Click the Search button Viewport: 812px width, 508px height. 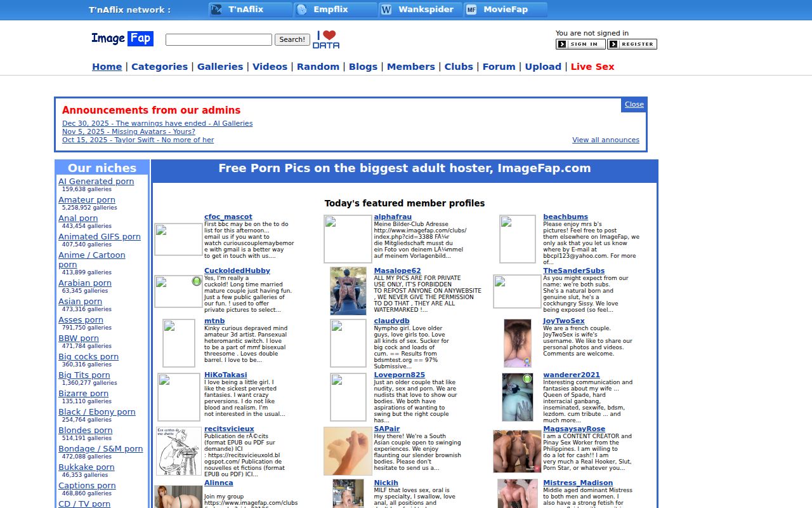pyautogui.click(x=292, y=39)
